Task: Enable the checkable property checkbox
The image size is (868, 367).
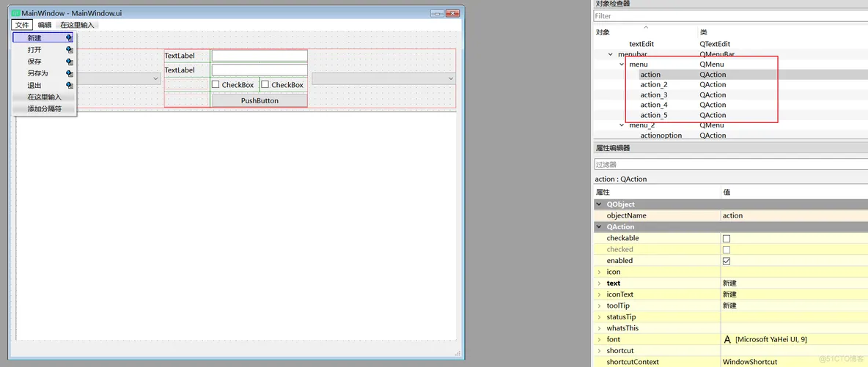Action: 727,238
